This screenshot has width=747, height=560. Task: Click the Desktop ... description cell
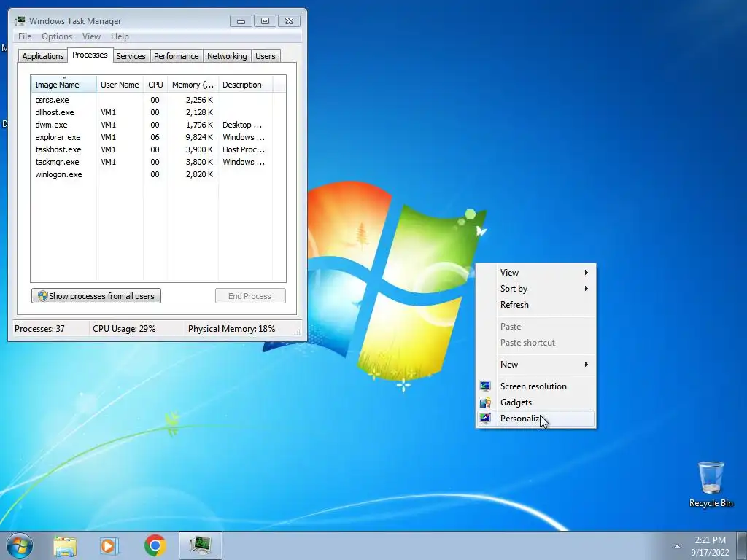242,125
